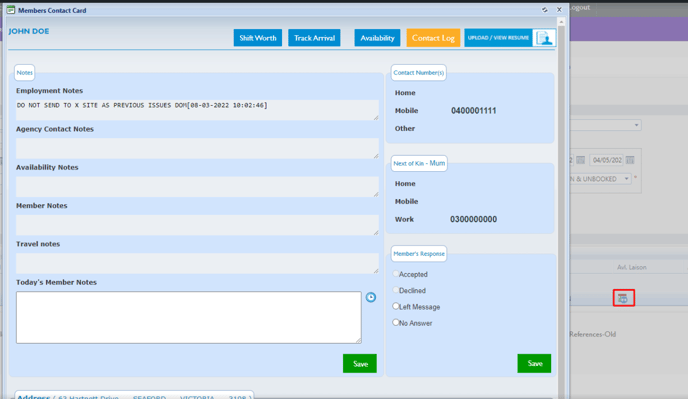This screenshot has height=399, width=688.
Task: Select the Left Message response option
Action: point(396,306)
